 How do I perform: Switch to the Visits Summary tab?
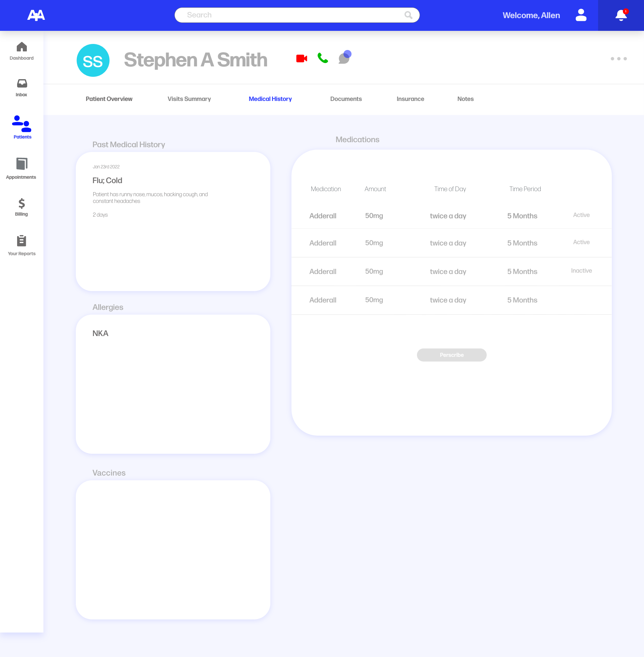tap(189, 99)
